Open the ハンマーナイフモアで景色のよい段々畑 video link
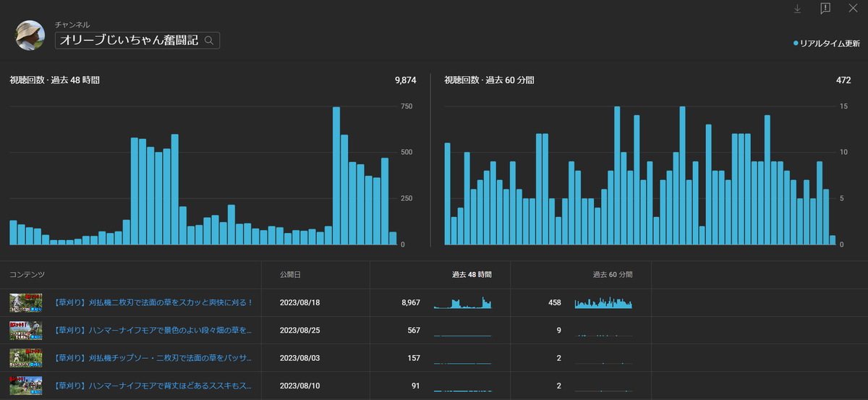Screen dimensions: 868x400 coord(153,331)
